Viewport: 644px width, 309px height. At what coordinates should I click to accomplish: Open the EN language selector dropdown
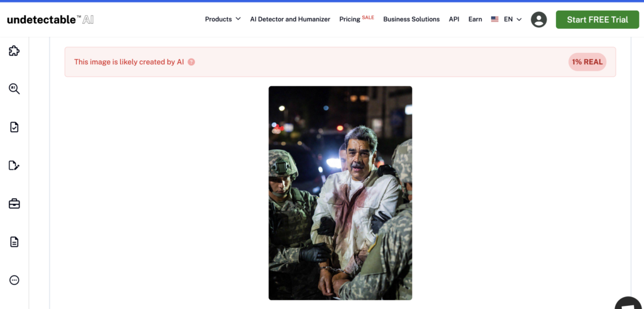[507, 20]
